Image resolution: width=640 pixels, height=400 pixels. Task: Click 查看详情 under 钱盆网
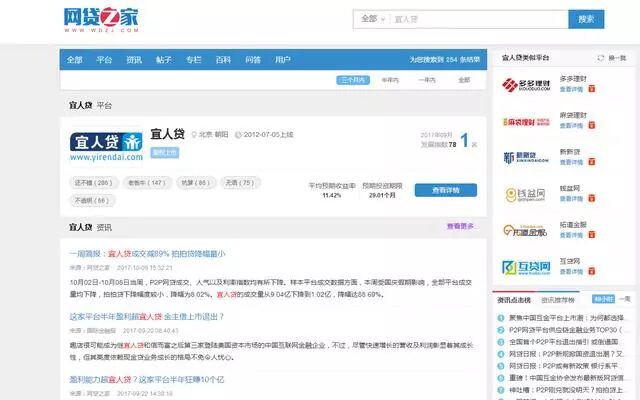(x=571, y=199)
